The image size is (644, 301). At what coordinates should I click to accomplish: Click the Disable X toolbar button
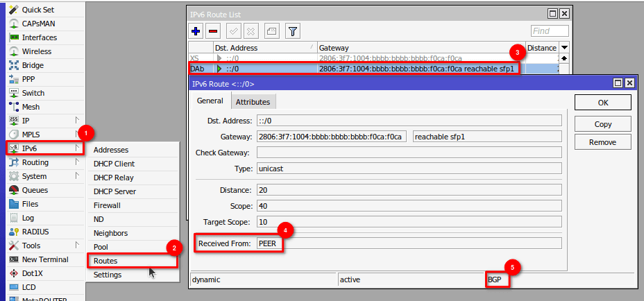tap(251, 31)
